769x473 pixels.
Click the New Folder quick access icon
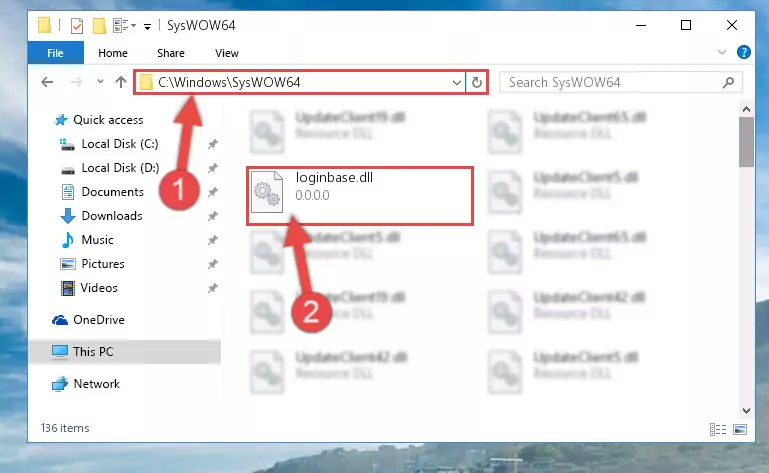tap(99, 25)
